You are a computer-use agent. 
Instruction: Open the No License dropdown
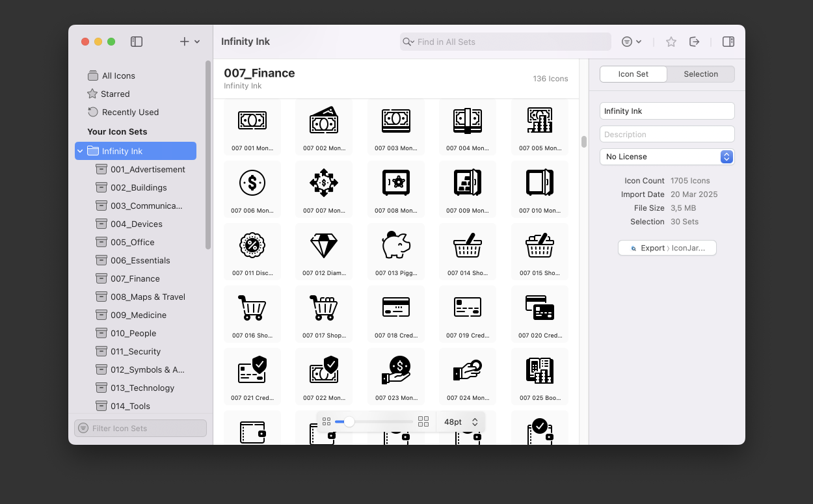667,157
